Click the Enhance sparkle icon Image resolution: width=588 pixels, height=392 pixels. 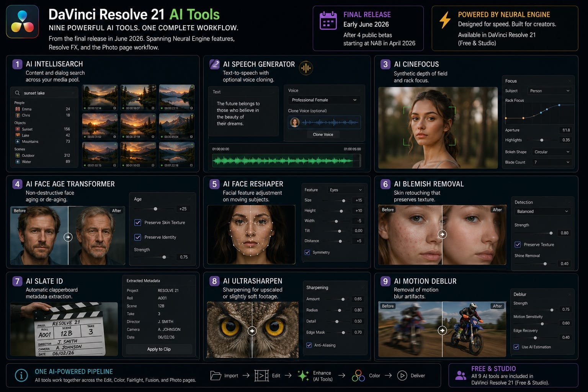click(x=303, y=376)
